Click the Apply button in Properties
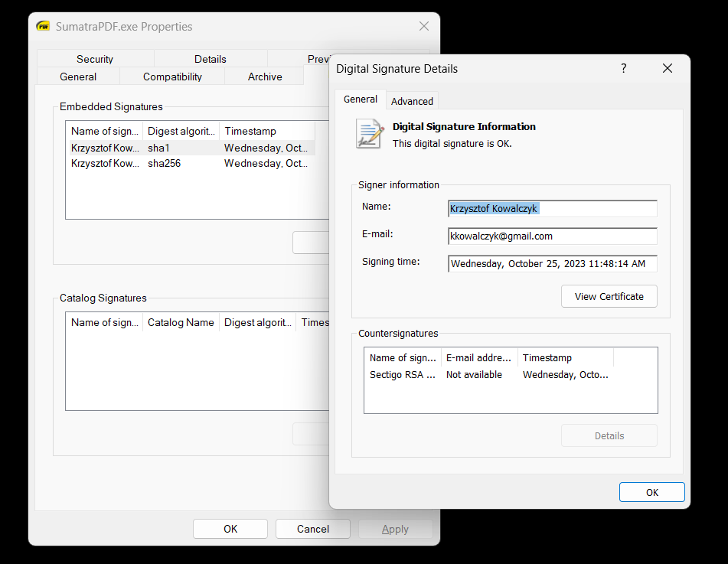The height and width of the screenshot is (564, 728). [x=395, y=529]
